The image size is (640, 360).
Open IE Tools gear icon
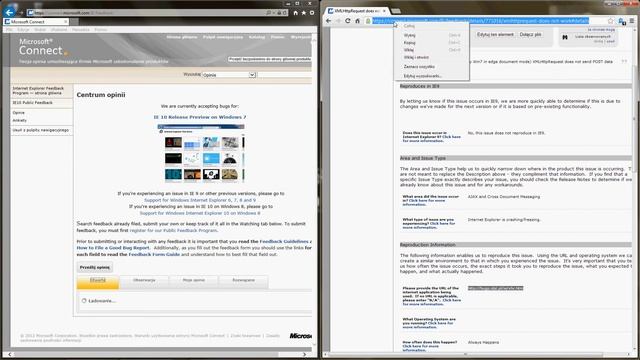[x=311, y=13]
